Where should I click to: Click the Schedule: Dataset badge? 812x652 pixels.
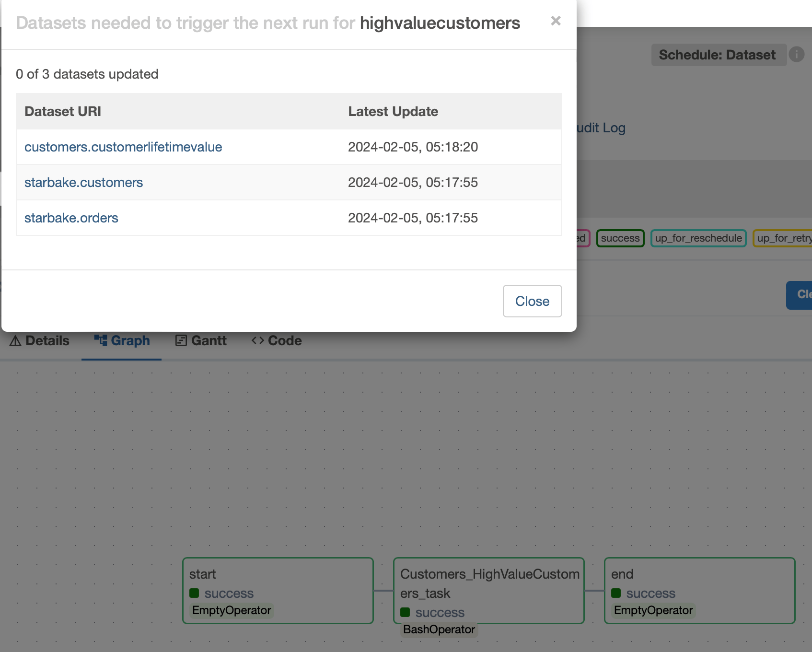click(717, 55)
